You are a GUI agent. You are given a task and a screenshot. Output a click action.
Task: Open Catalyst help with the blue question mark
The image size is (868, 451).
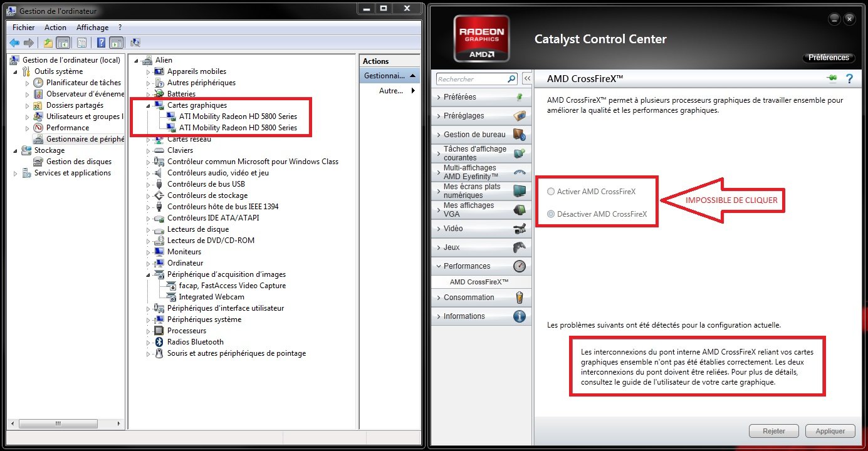point(849,78)
